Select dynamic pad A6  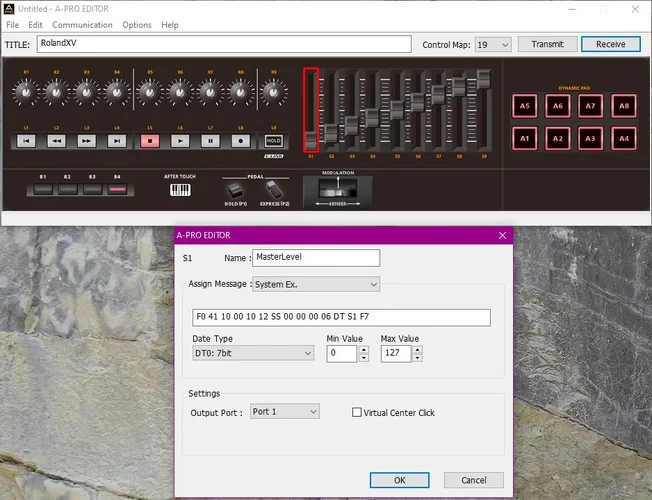click(558, 106)
